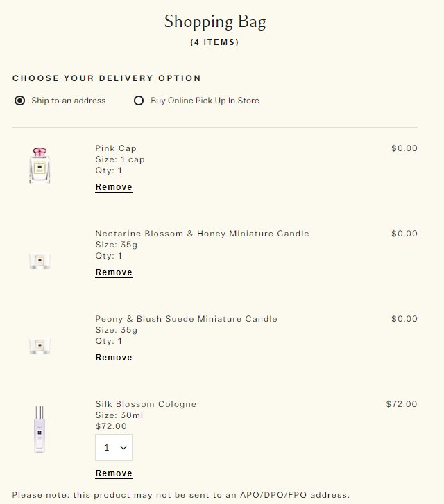
Task: Open the Pink Cap bottle thumbnail
Action: pos(40,166)
